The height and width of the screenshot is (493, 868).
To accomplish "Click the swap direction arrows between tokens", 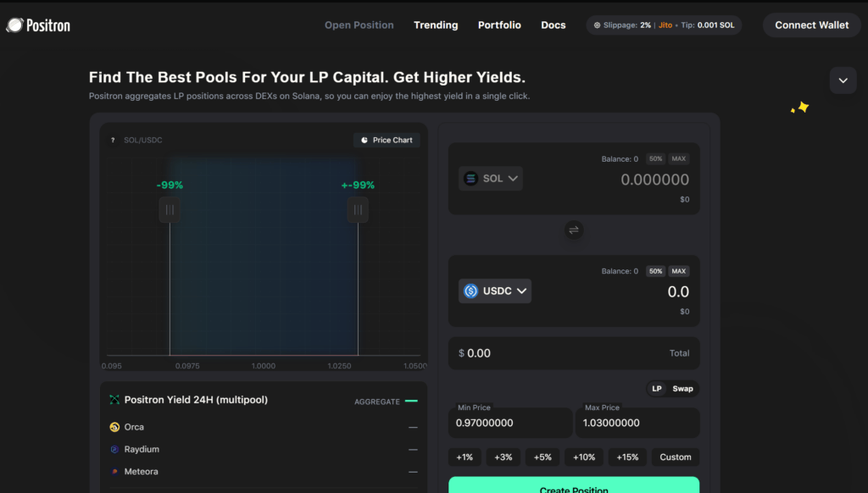I will (574, 230).
